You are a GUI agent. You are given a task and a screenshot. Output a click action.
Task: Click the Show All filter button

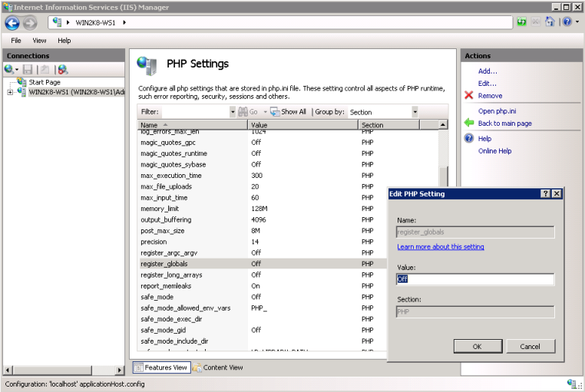pos(288,112)
